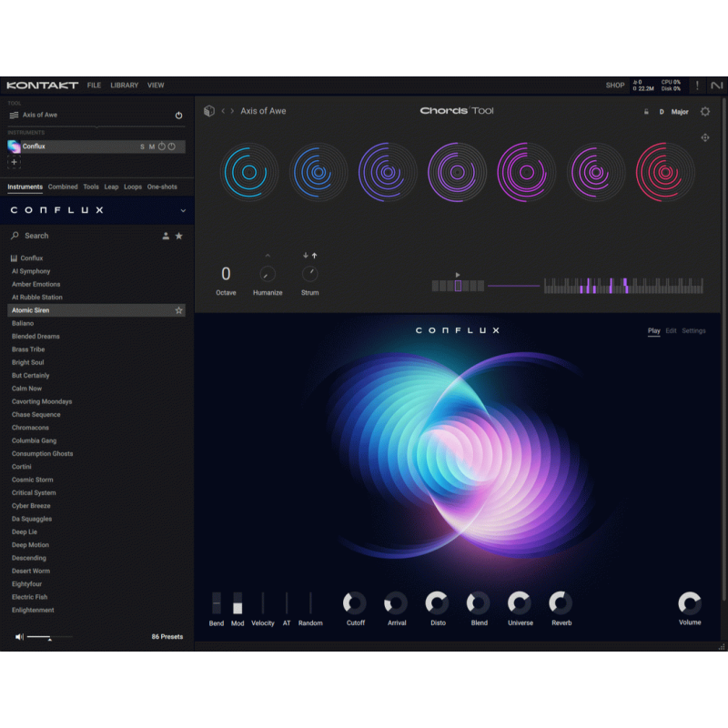
Task: Switch to the One-shots tab
Action: pyautogui.click(x=162, y=187)
